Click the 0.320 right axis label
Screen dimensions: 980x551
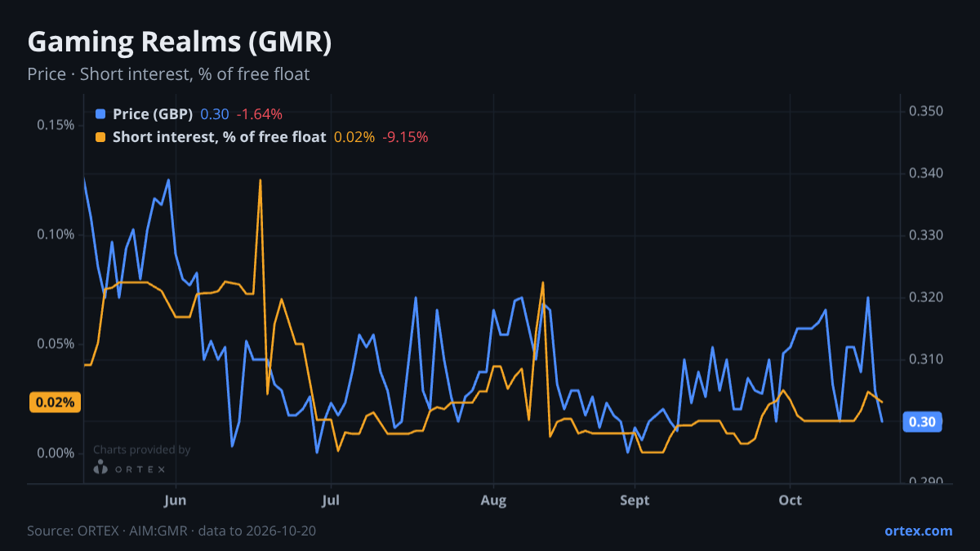(926, 297)
